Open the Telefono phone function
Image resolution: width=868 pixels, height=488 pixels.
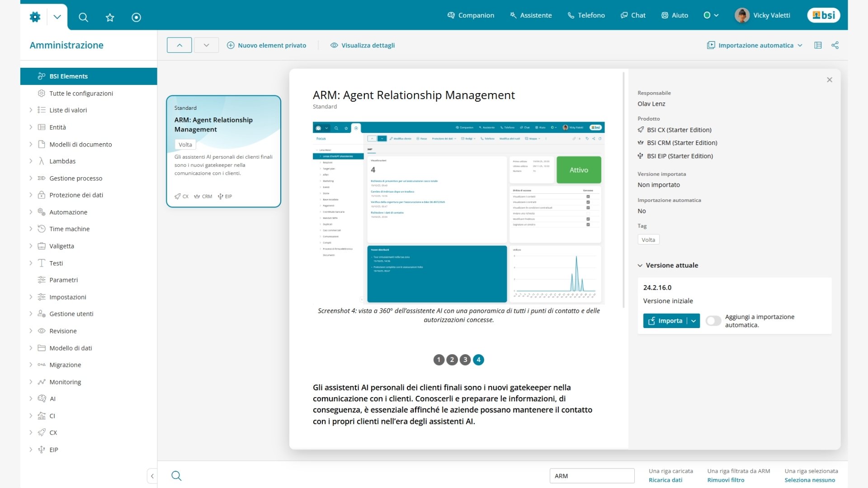pyautogui.click(x=586, y=15)
